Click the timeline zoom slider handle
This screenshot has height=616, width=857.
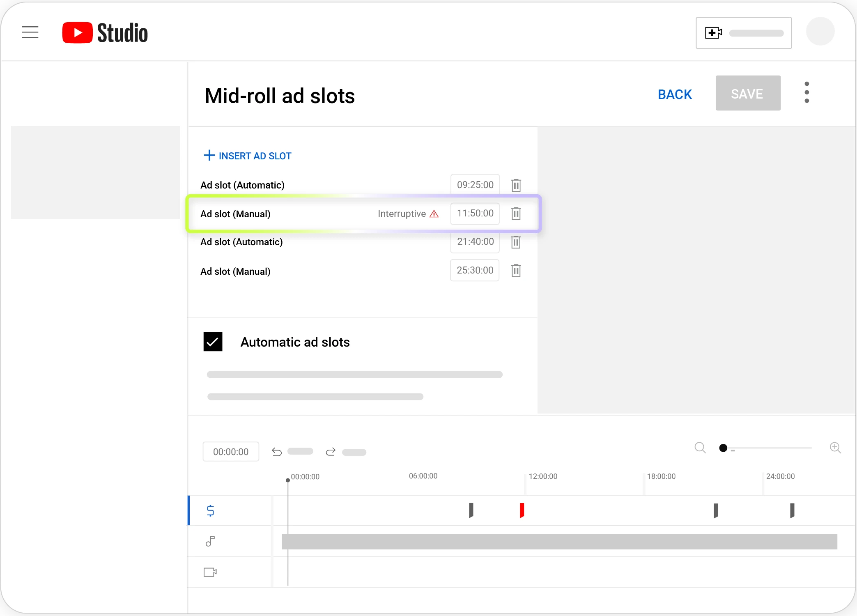(723, 448)
